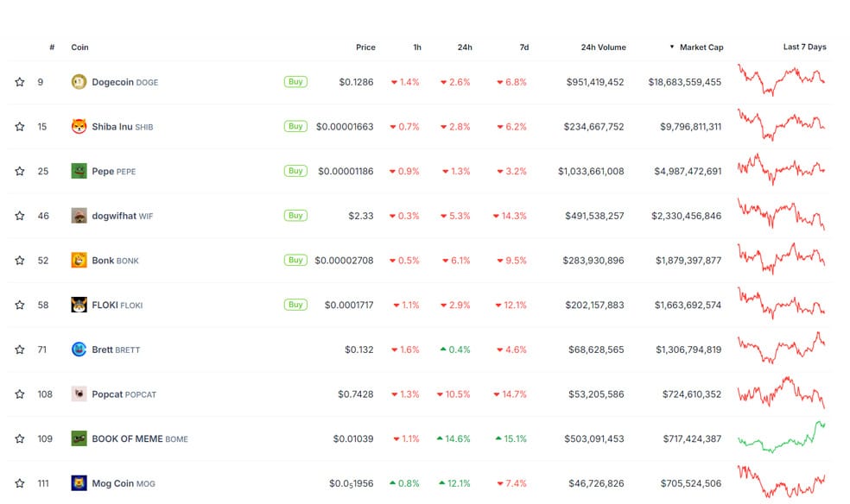Click Brett's market cap $1,306,794,819
This screenshot has width=850, height=504.
(688, 350)
